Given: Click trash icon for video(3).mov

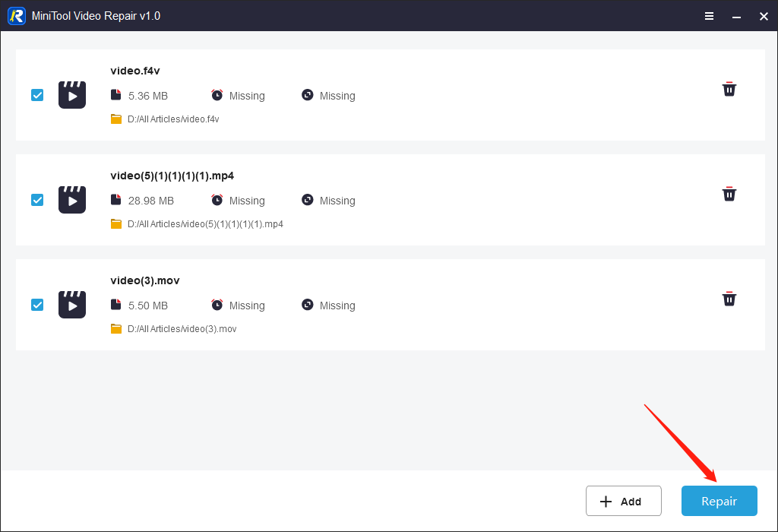Looking at the screenshot, I should tap(729, 299).
